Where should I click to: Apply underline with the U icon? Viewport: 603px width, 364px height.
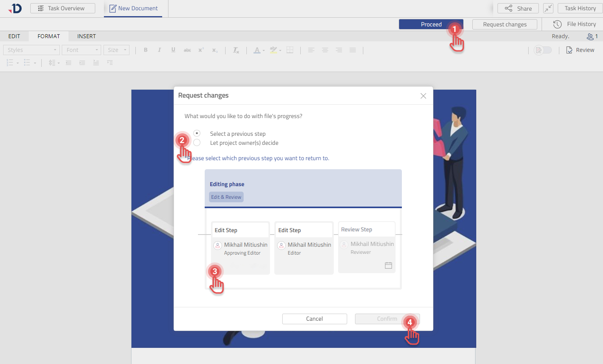click(173, 50)
